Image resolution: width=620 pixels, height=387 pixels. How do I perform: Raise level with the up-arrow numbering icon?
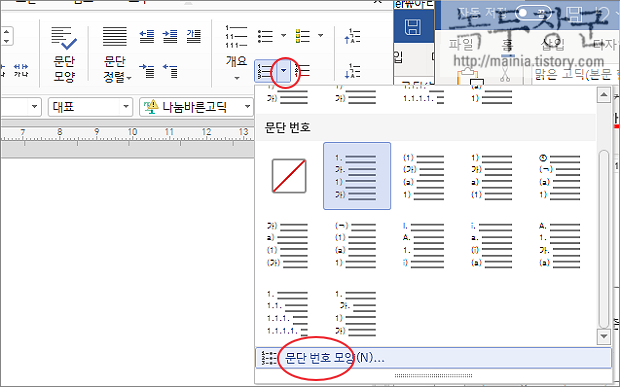(x=352, y=36)
